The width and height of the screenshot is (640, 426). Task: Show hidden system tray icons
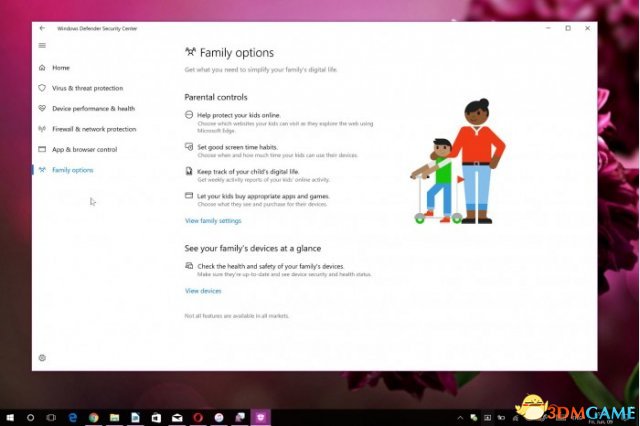pyautogui.click(x=460, y=417)
